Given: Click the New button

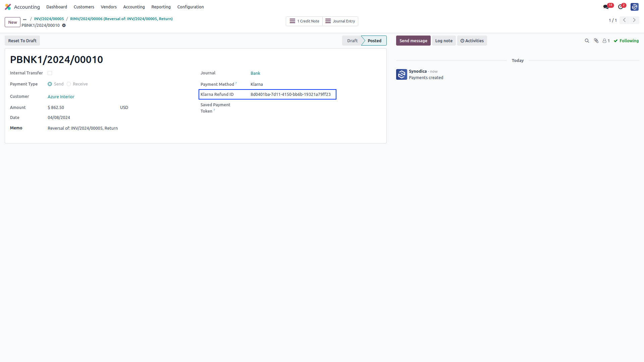Looking at the screenshot, I should click(12, 22).
